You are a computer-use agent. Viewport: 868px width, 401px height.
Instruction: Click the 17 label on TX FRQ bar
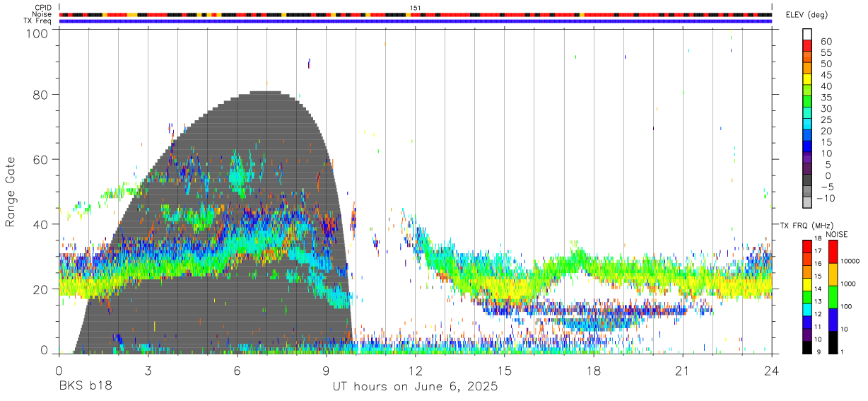(819, 251)
